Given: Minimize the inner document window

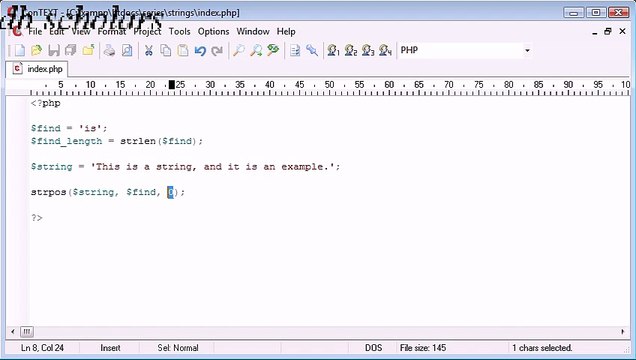Looking at the screenshot, I should pyautogui.click(x=595, y=32).
